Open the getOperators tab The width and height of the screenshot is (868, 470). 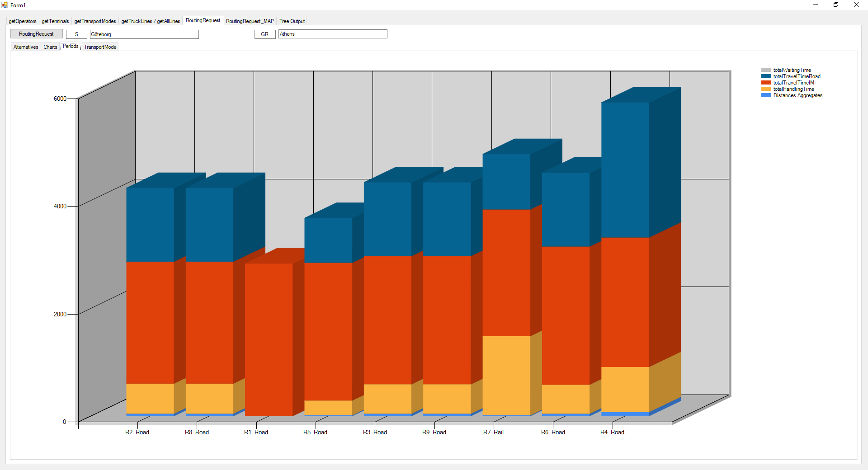(x=23, y=21)
